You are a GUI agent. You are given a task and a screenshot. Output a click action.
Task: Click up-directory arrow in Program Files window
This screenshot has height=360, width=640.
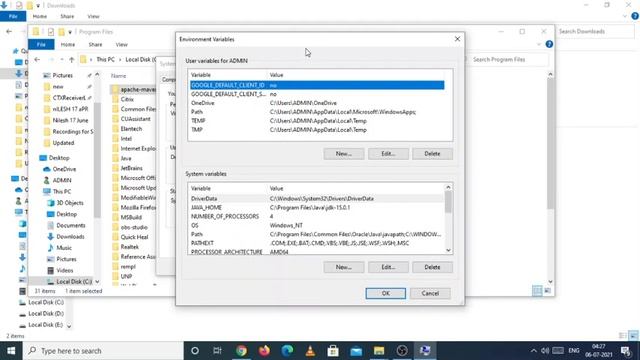point(72,60)
